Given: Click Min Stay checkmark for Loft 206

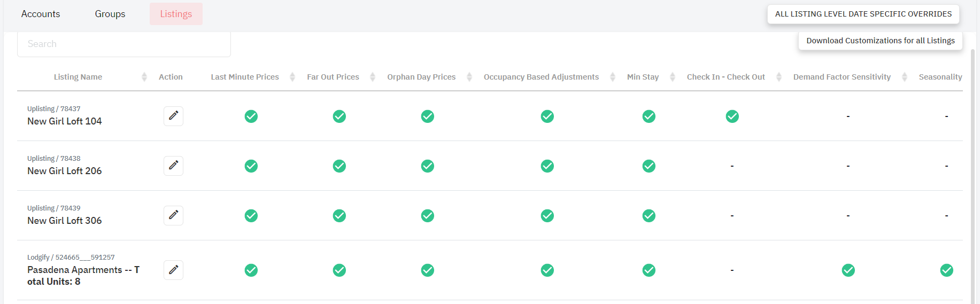Looking at the screenshot, I should point(649,166).
